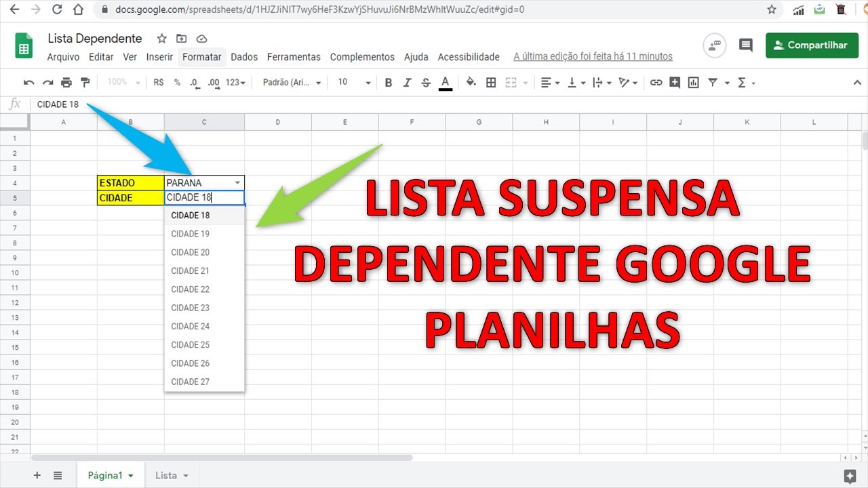
Task: Bookmark this page star icon
Action: (772, 9)
